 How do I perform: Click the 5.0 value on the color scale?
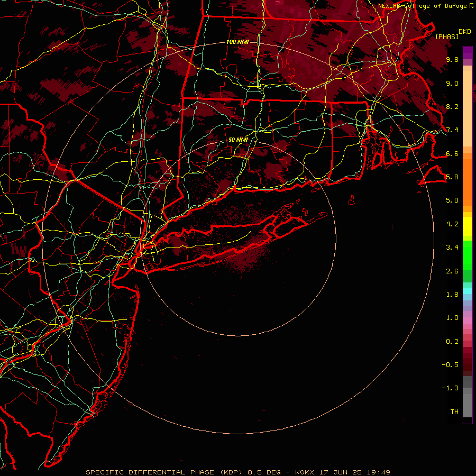coord(452,200)
